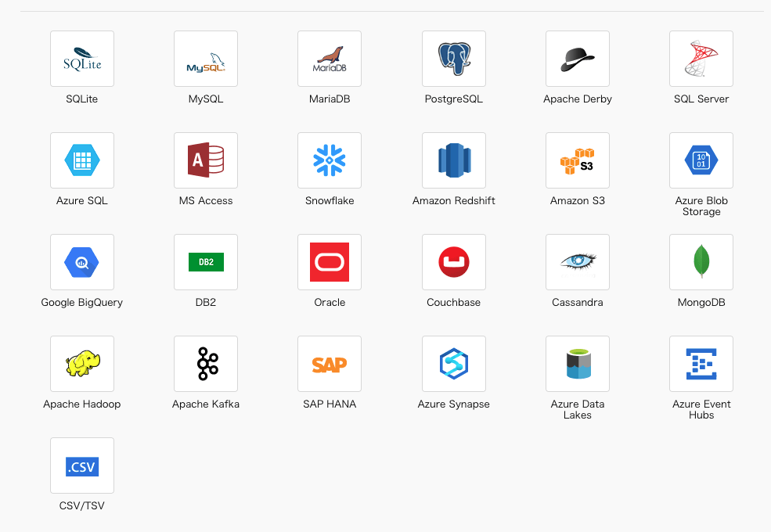Click the Azure Data Lakes label
The width and height of the screenshot is (771, 532).
click(578, 410)
